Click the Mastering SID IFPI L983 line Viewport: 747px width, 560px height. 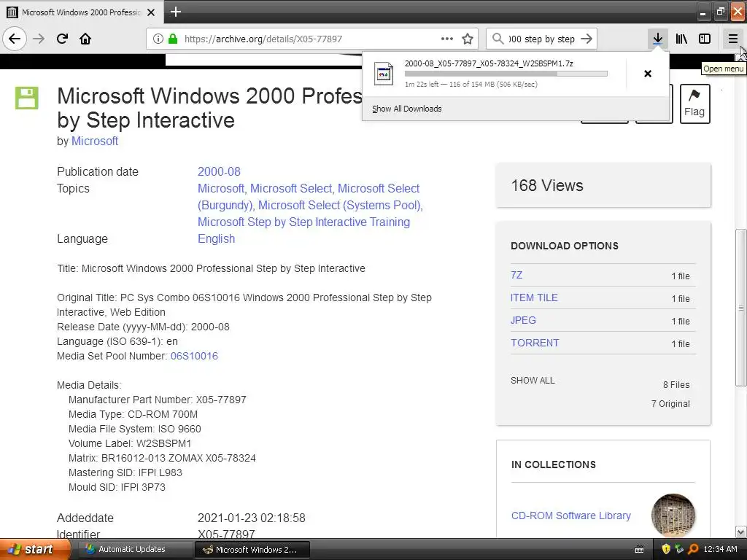125,472
